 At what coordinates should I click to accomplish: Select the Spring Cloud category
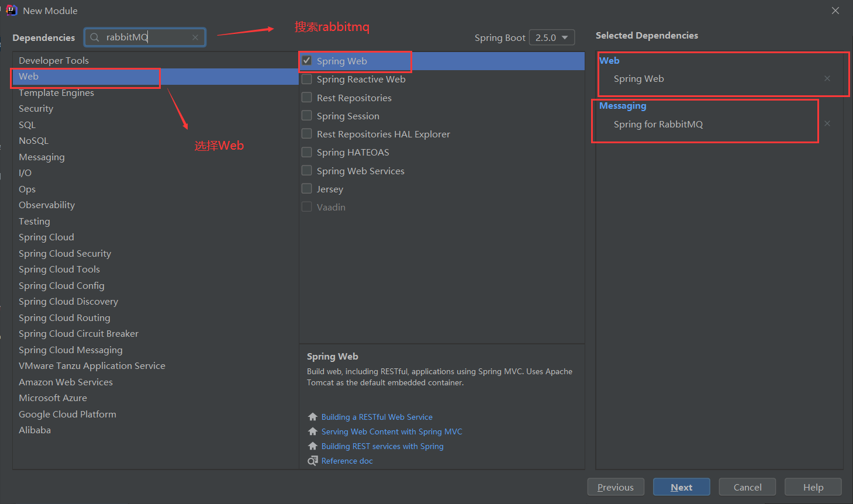(x=46, y=237)
